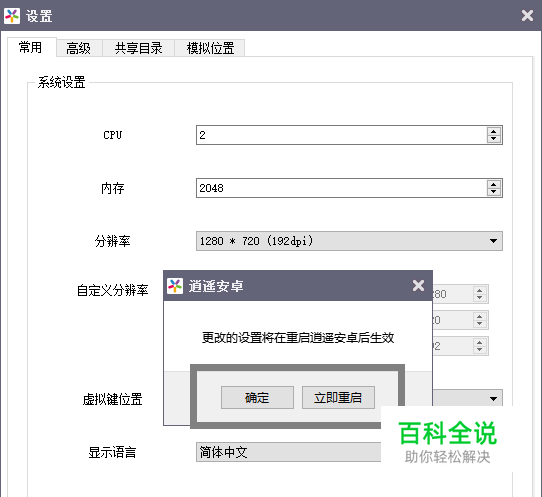Increase third 自定义分辨率 field with up arrow

(x=479, y=342)
